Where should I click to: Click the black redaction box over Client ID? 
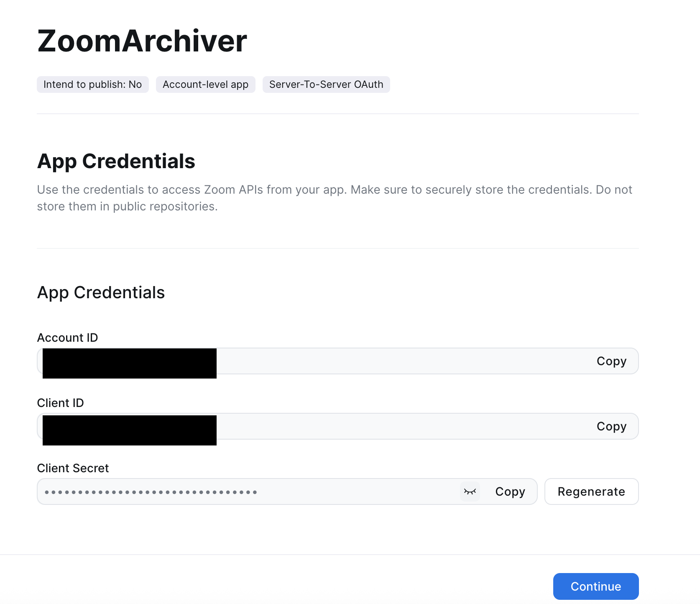(129, 430)
